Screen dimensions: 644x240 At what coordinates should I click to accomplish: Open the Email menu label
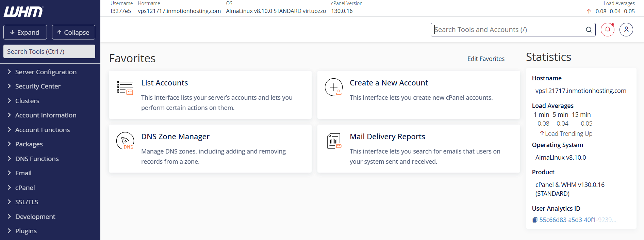(x=23, y=173)
